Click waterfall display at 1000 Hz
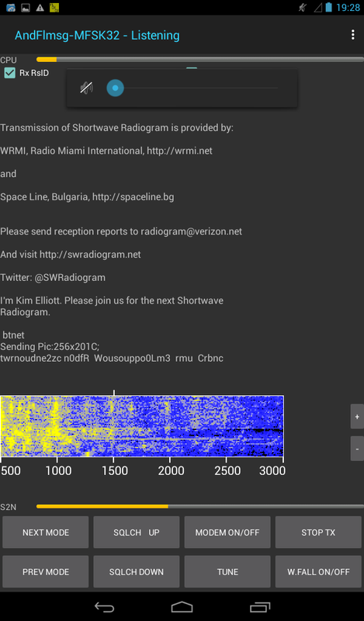 [57, 426]
